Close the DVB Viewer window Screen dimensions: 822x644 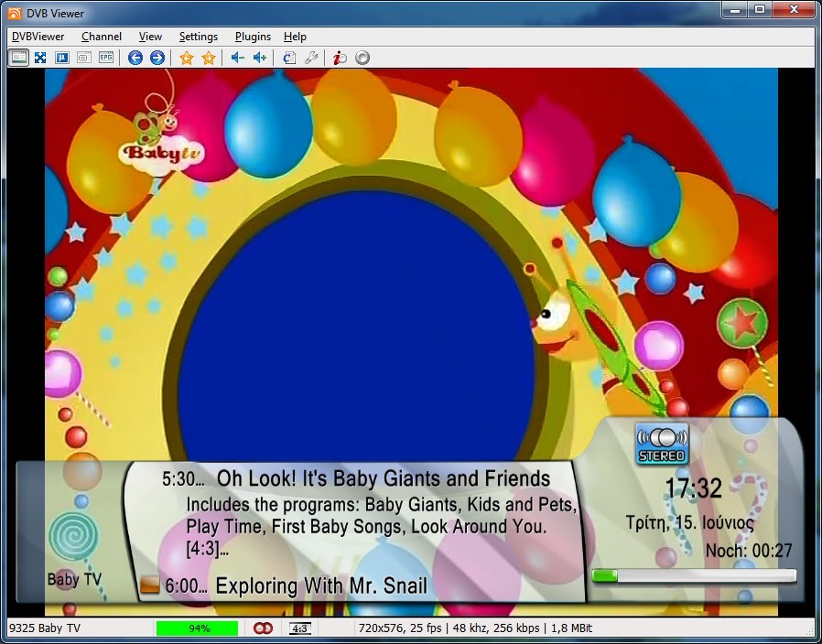click(x=794, y=10)
